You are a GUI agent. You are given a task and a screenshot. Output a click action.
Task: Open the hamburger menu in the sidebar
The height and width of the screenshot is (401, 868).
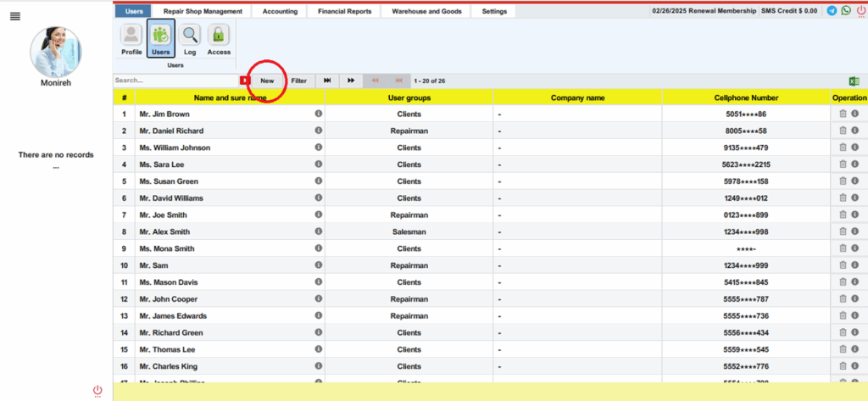click(15, 17)
